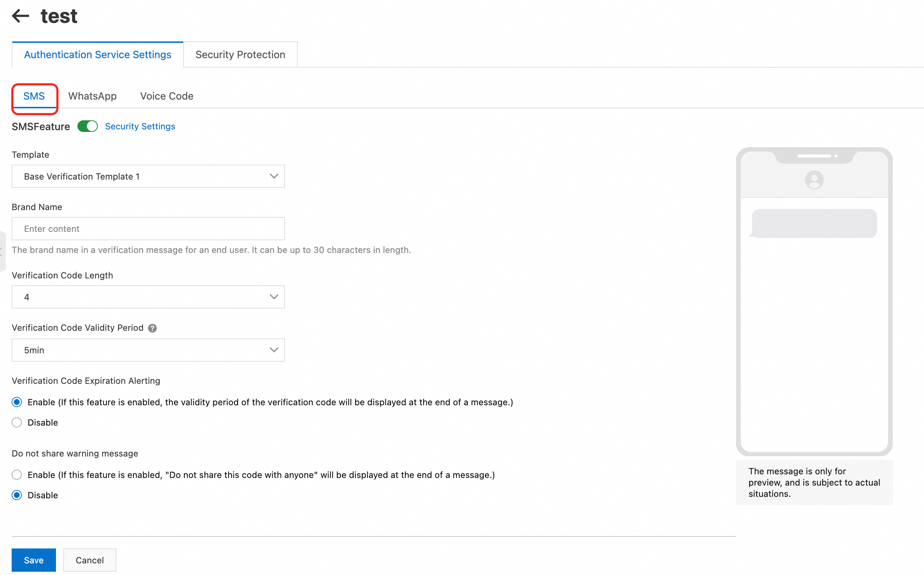The width and height of the screenshot is (924, 575).
Task: Select Disable for do not share warning
Action: pyautogui.click(x=17, y=495)
